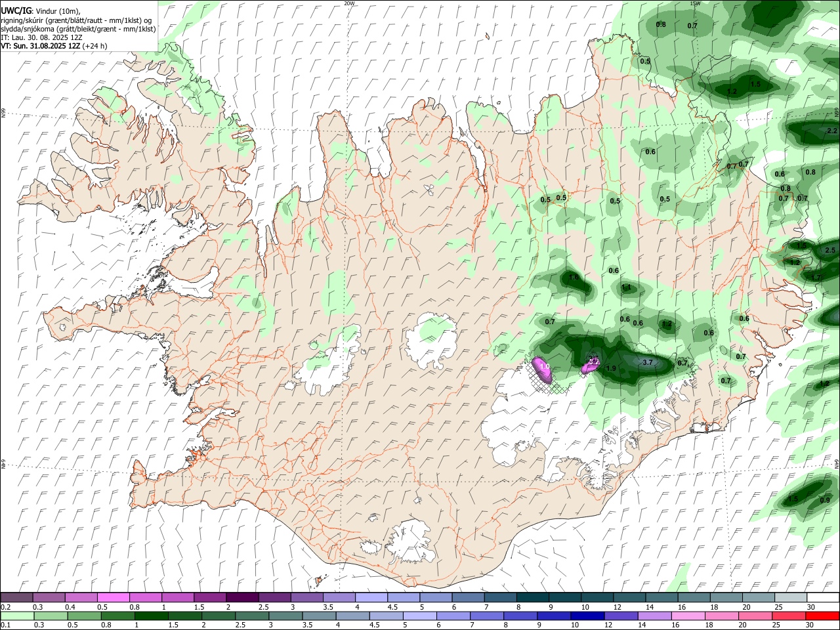Click the 'rigning/skúrir' legend description line
Viewport: 840px width, 630px height.
76,20
